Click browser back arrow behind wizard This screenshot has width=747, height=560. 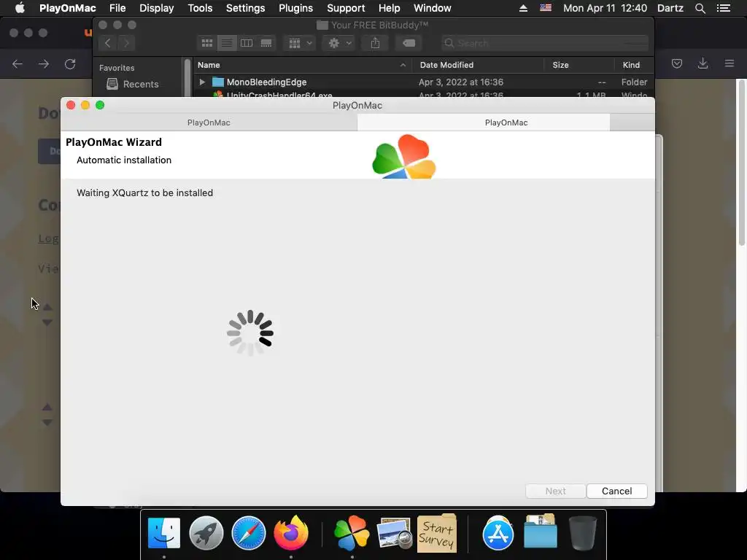tap(18, 64)
